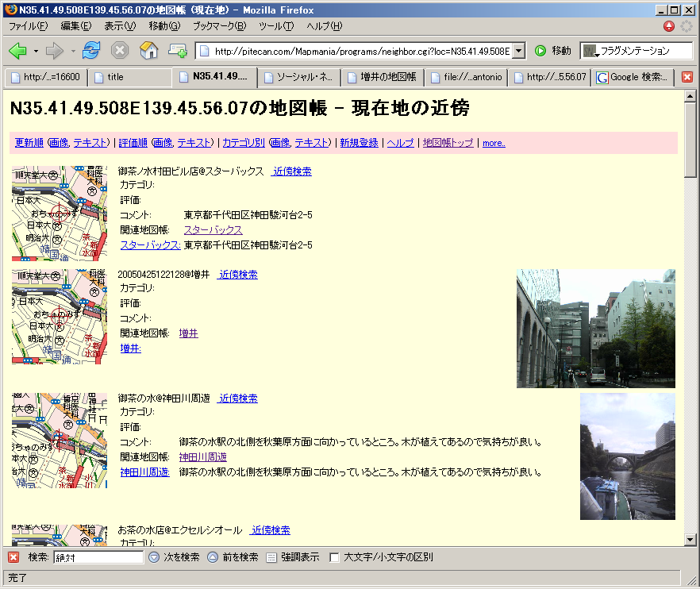Click 近傍検索 beside 御茶の水@神田川周遊
700x589 pixels.
point(238,398)
